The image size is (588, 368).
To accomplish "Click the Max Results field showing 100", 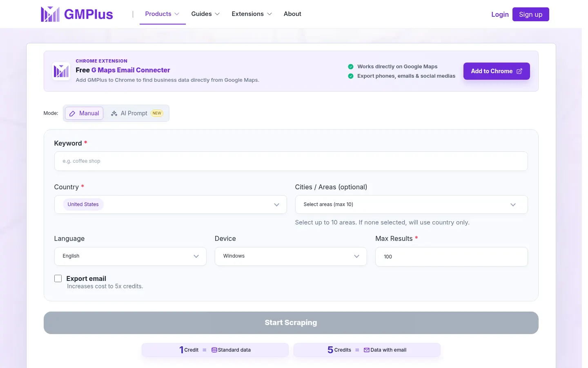I will click(x=451, y=257).
